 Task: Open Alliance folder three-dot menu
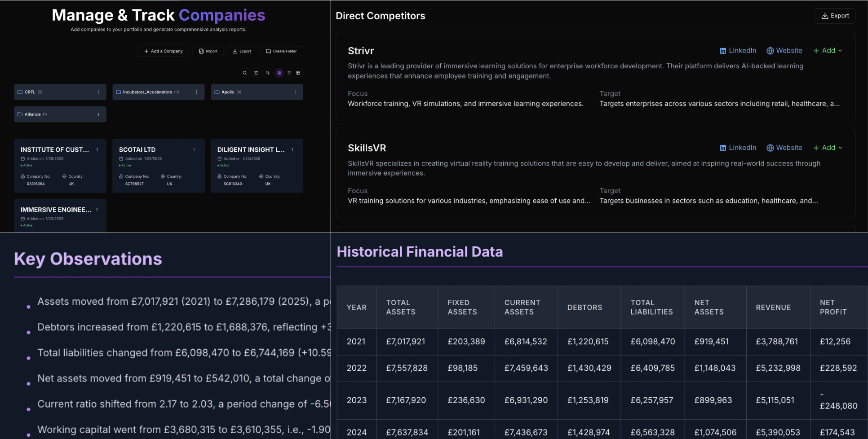pyautogui.click(x=98, y=114)
